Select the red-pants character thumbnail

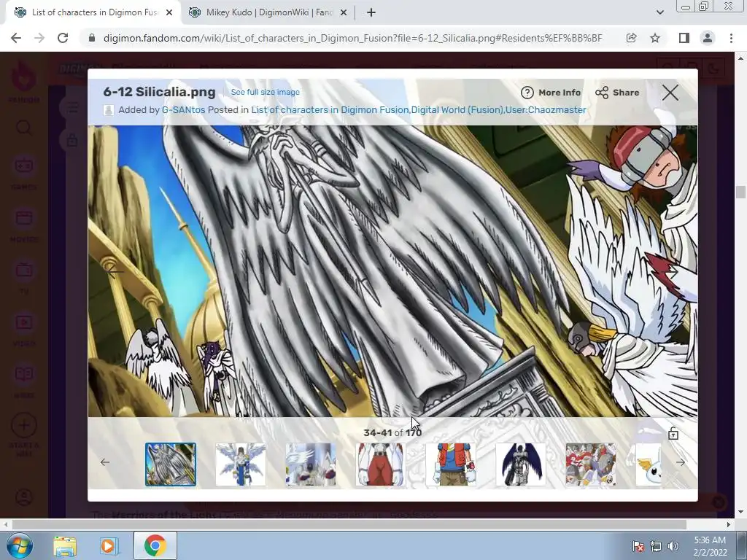pos(381,464)
